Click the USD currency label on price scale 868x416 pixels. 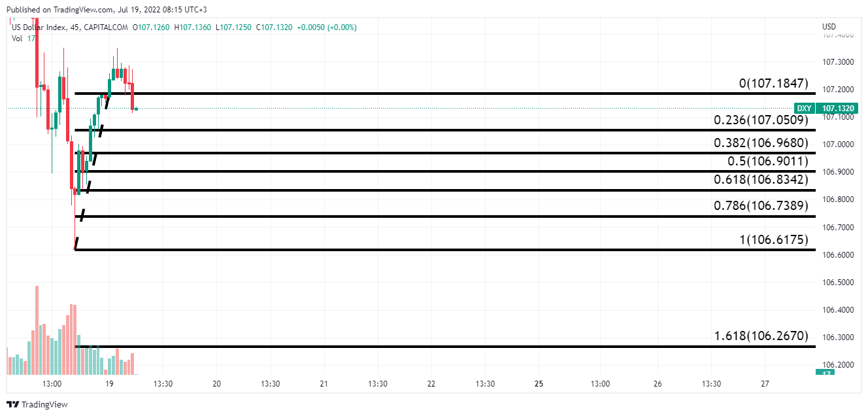point(829,27)
